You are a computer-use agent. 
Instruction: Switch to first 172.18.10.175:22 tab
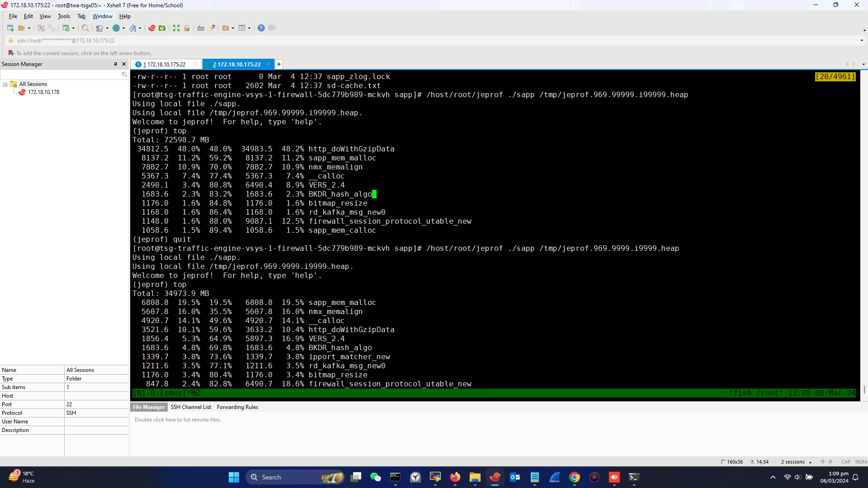click(x=166, y=65)
